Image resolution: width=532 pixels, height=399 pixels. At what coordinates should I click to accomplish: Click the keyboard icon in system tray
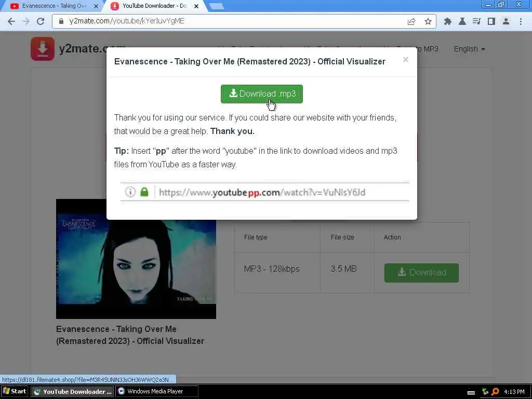[471, 392]
